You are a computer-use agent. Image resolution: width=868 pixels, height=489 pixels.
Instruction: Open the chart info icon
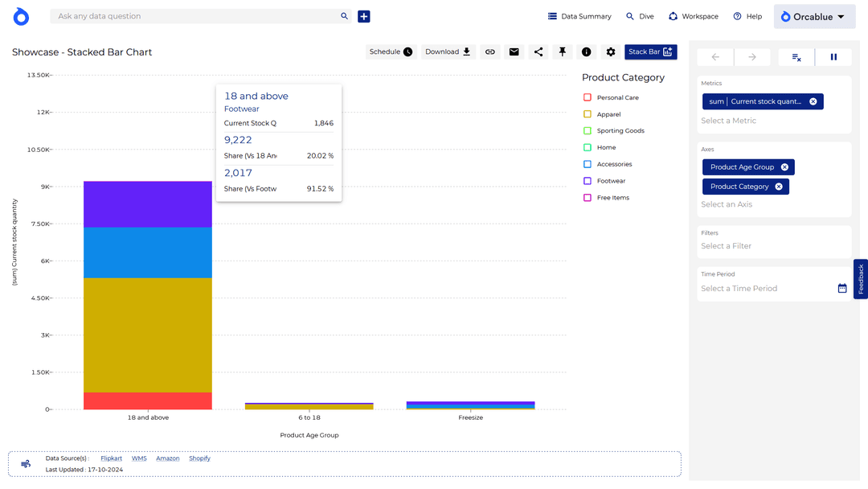point(587,51)
